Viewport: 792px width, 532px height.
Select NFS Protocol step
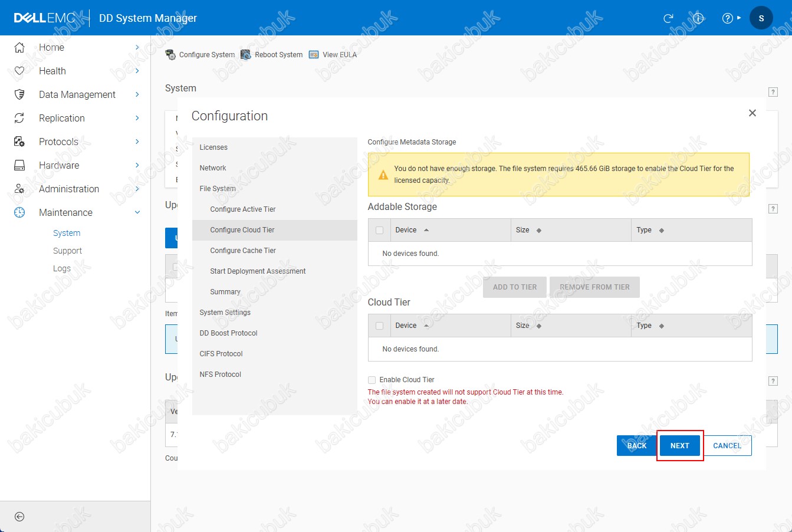coord(275,375)
